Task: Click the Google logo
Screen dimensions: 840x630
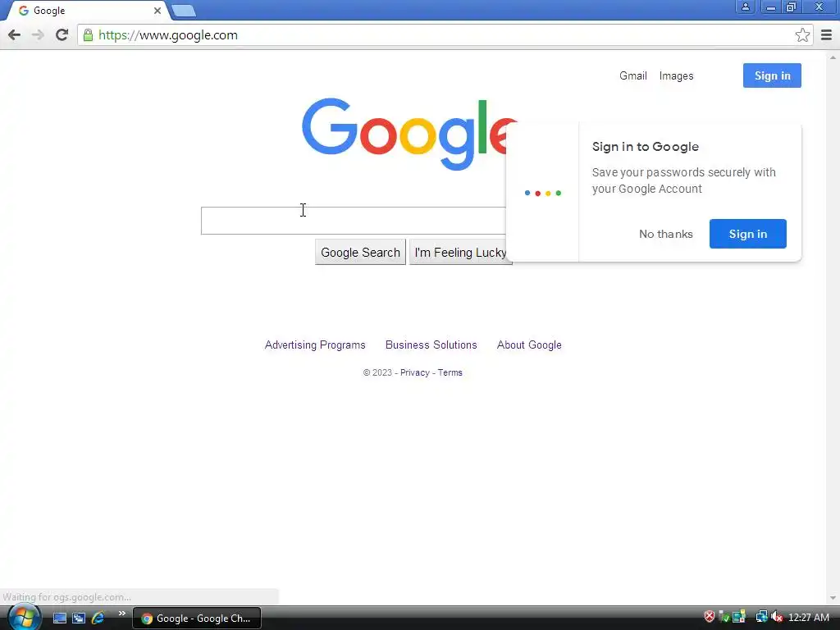Action: click(x=409, y=134)
